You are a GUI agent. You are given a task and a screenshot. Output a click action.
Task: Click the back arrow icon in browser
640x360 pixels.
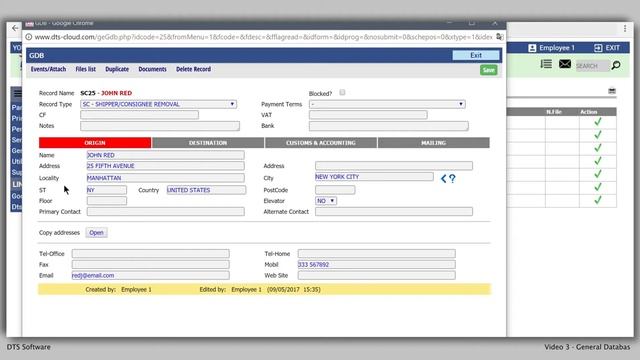coord(15,28)
